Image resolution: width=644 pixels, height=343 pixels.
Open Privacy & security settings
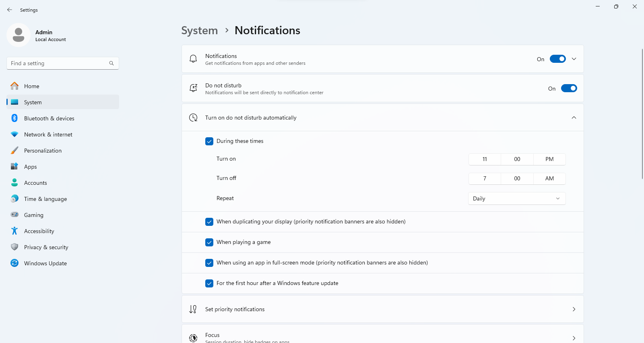coord(63,247)
